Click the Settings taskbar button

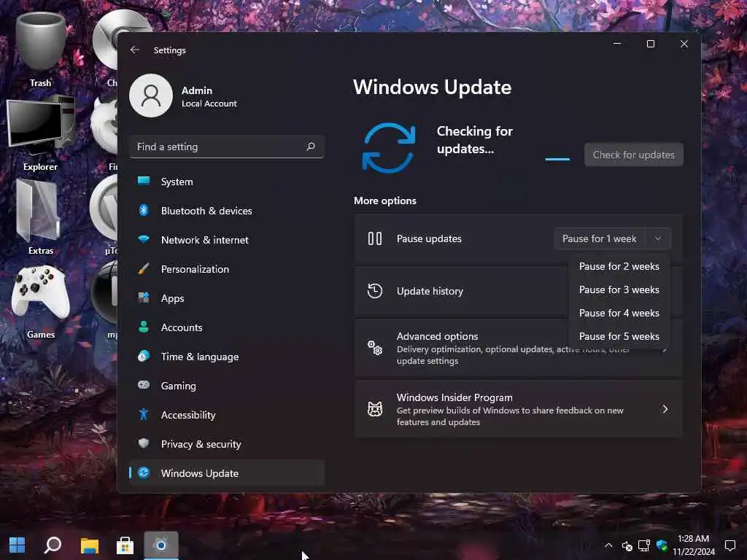[x=161, y=545]
